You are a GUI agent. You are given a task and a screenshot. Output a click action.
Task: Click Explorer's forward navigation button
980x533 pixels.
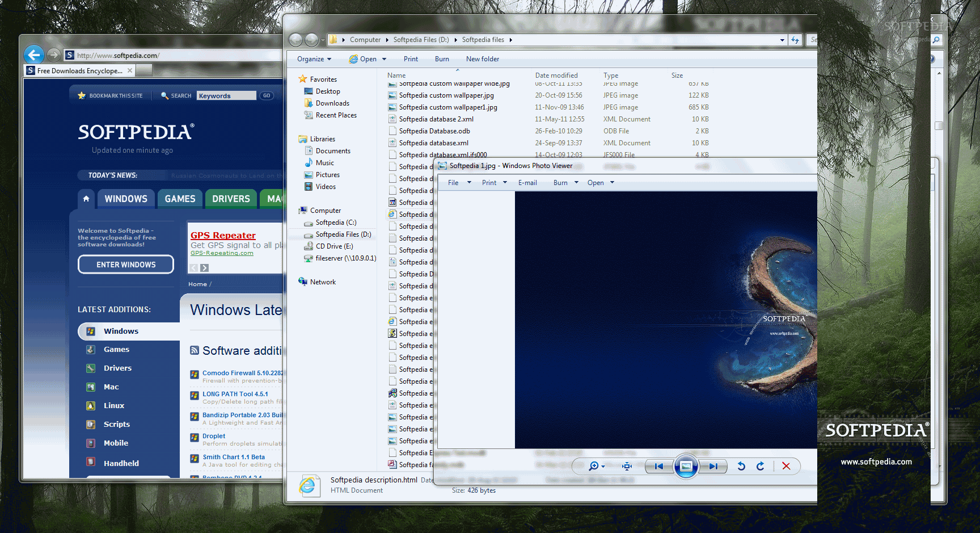[311, 40]
